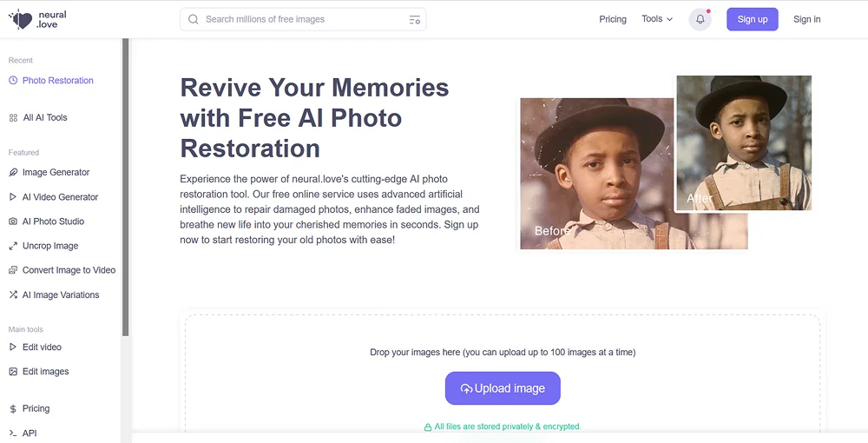Viewport: 868px width, 443px height.
Task: Open Edit video in Main tools
Action: coord(42,347)
